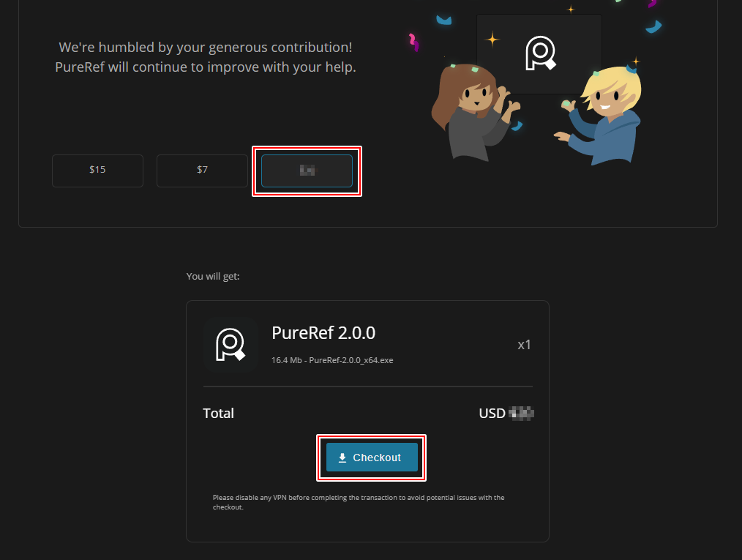Click the PureRef icon in the order summary

point(230,344)
